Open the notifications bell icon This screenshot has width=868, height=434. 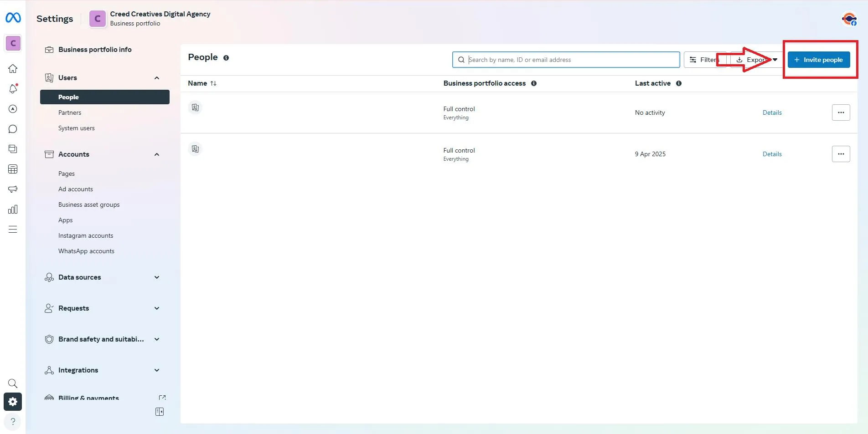click(13, 89)
